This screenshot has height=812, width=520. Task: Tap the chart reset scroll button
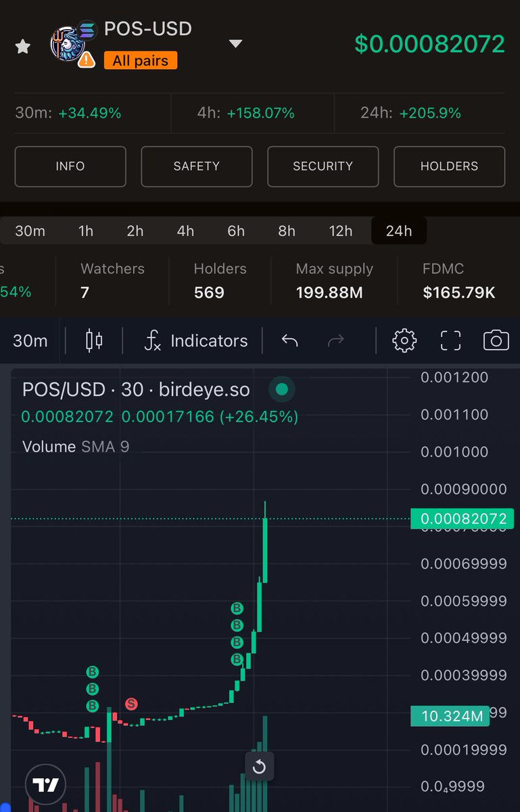(x=260, y=767)
